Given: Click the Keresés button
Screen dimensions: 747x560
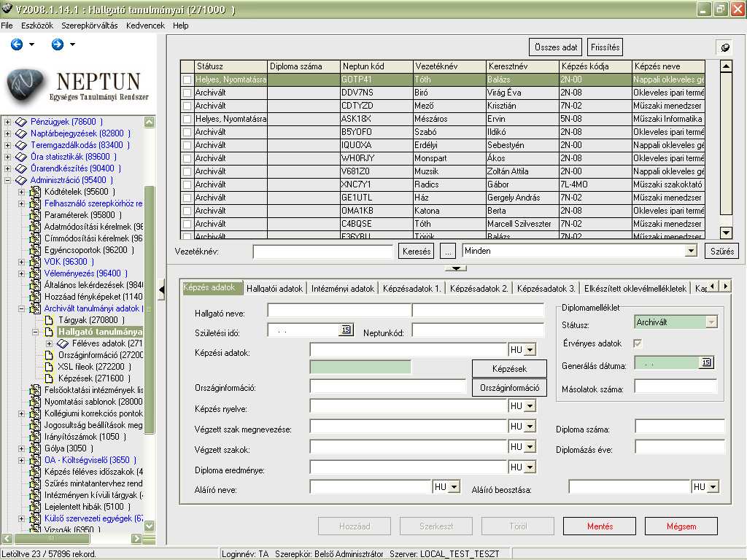Looking at the screenshot, I should [417, 251].
